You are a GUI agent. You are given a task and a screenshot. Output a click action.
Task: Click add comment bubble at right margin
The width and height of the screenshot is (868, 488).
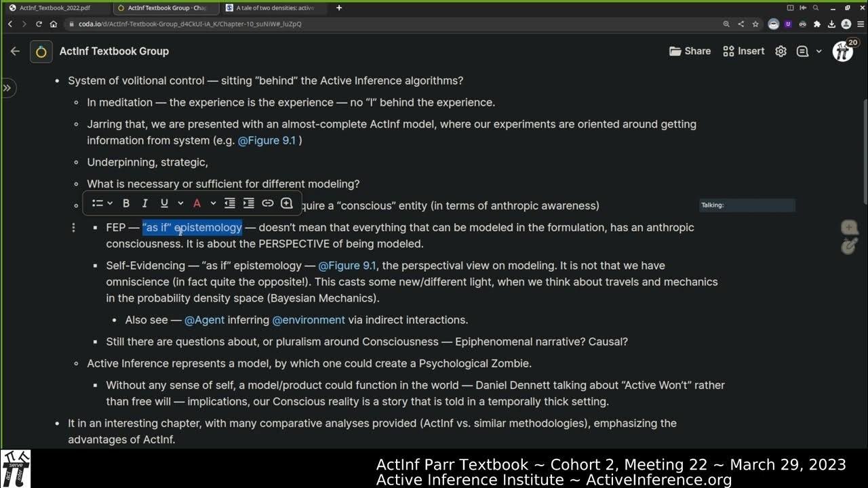(x=848, y=228)
